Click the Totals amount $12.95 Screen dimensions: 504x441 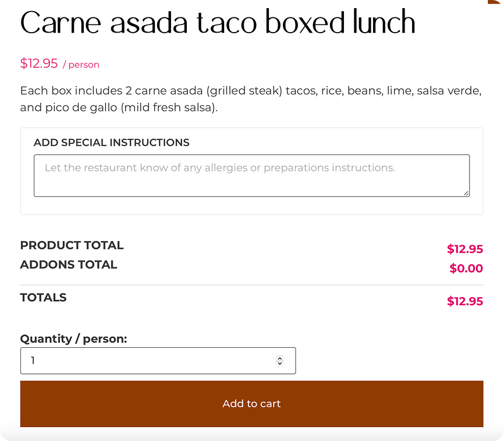(x=464, y=301)
